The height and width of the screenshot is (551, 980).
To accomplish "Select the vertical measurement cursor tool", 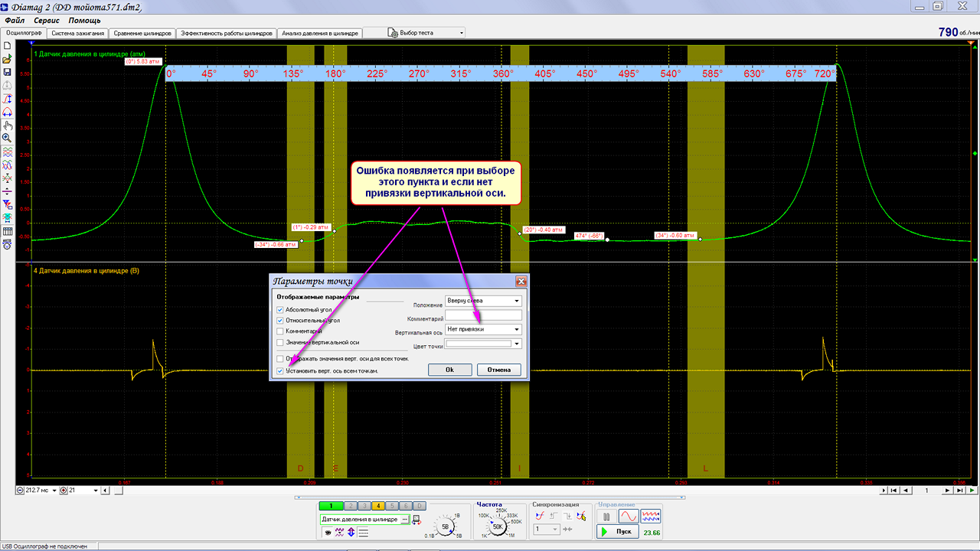I will (x=7, y=99).
